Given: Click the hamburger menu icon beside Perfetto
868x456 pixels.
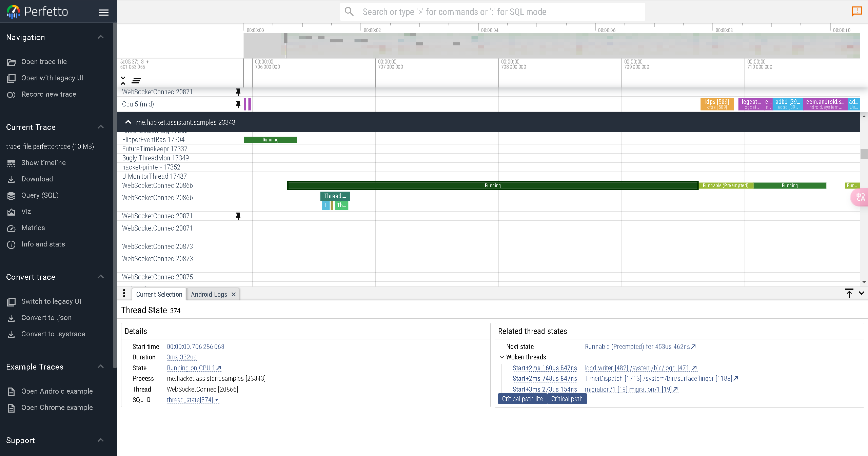Looking at the screenshot, I should (103, 13).
